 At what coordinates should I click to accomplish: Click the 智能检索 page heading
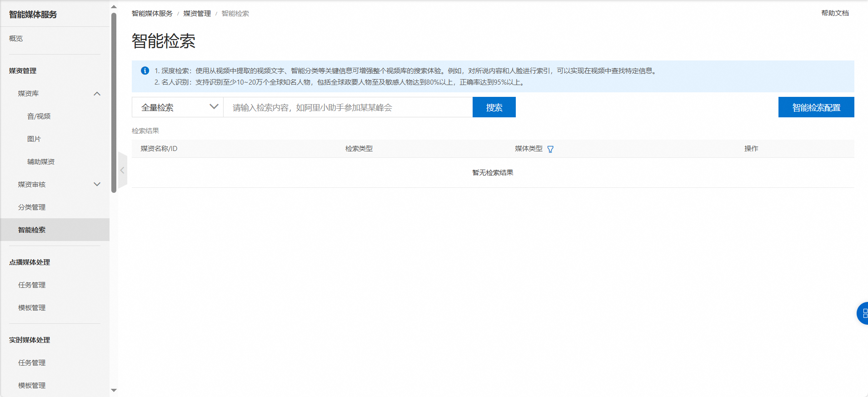tap(164, 41)
